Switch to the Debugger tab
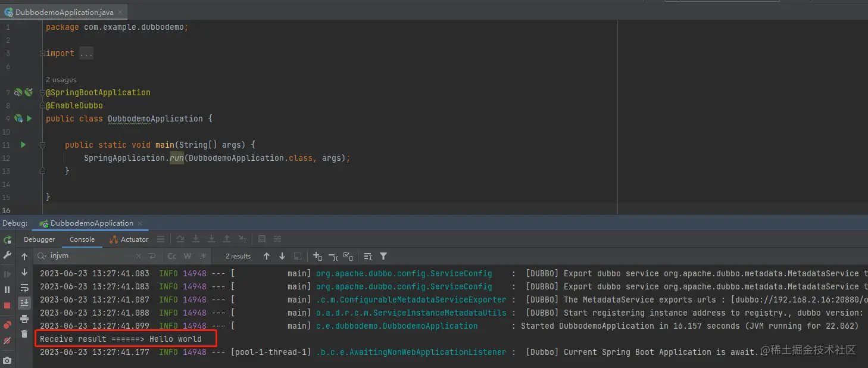The width and height of the screenshot is (868, 368). coord(39,239)
